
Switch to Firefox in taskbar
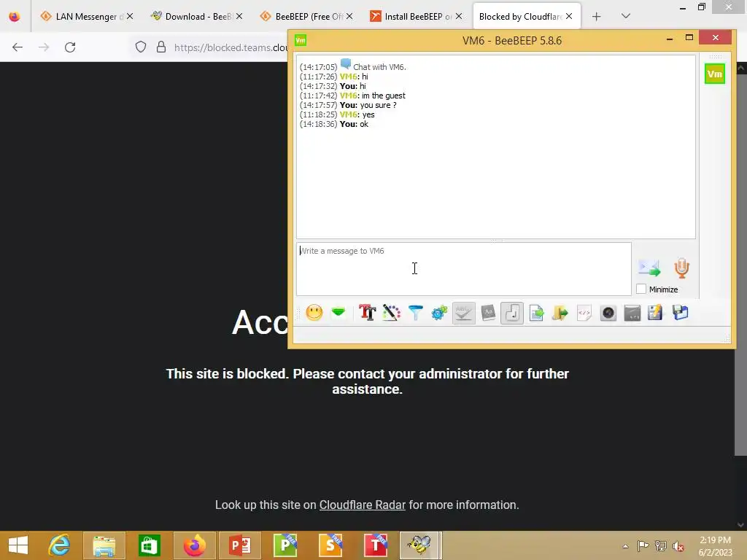(x=194, y=545)
